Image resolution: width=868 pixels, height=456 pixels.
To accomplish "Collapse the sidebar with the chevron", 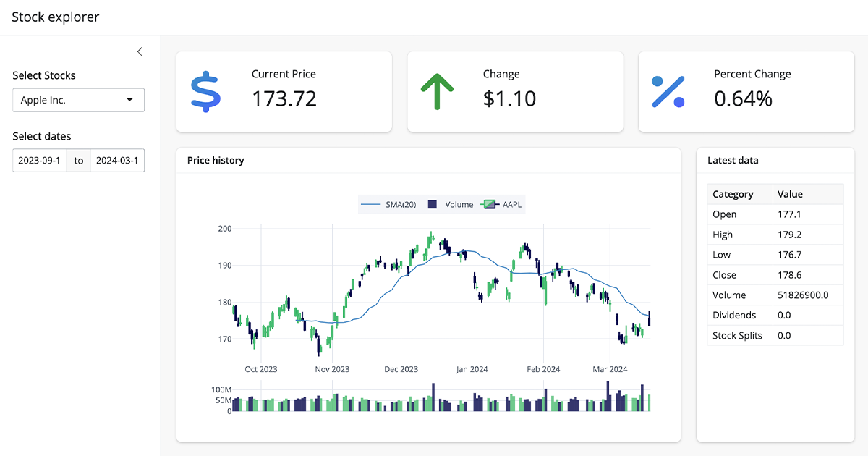I will (x=140, y=51).
